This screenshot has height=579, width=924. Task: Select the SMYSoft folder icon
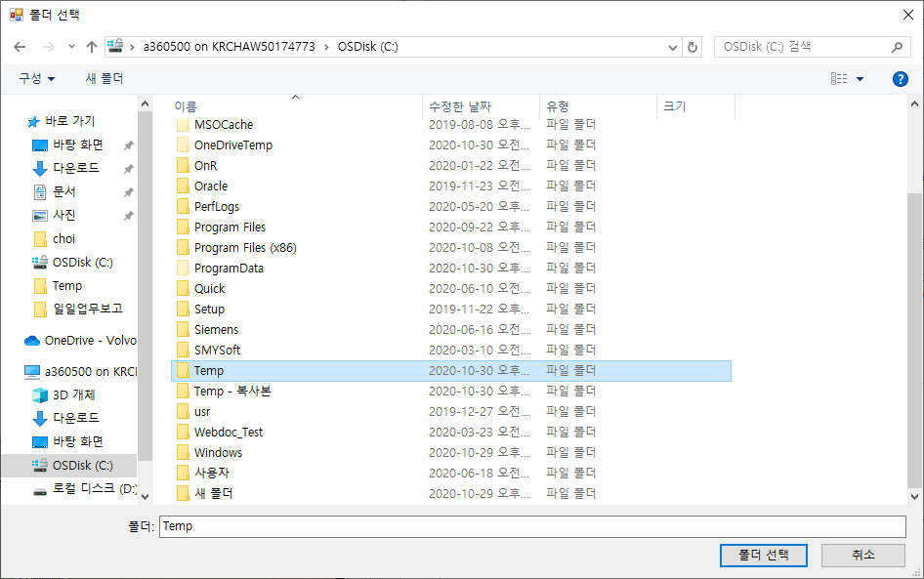[184, 350]
